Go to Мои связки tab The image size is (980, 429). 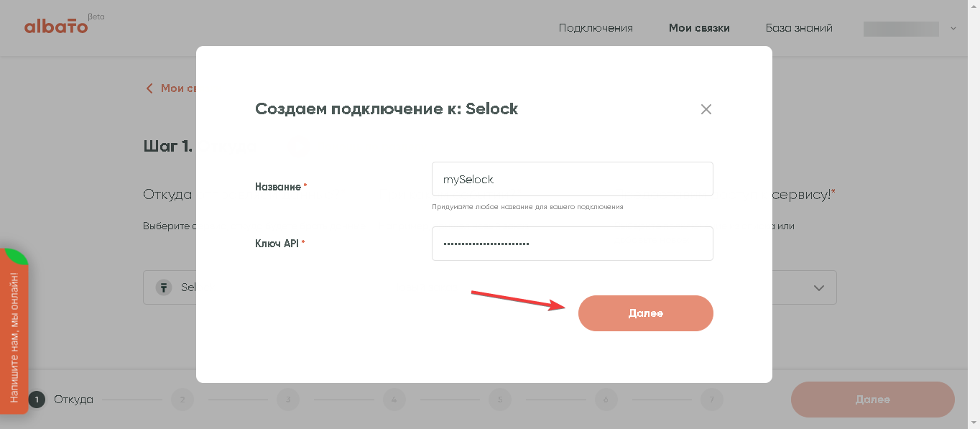(699, 28)
